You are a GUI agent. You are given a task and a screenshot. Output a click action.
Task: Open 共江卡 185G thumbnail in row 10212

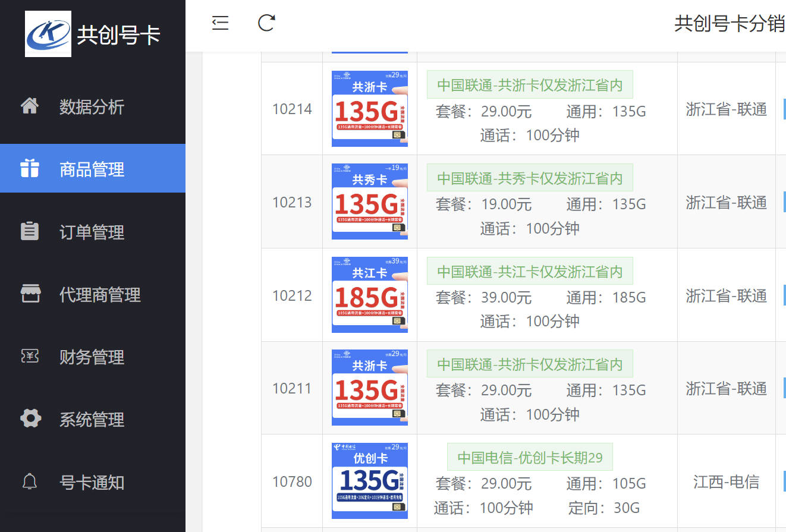coord(370,295)
